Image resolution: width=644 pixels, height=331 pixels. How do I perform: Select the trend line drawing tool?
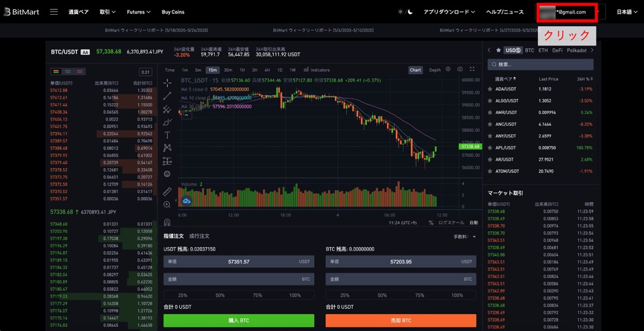(168, 96)
